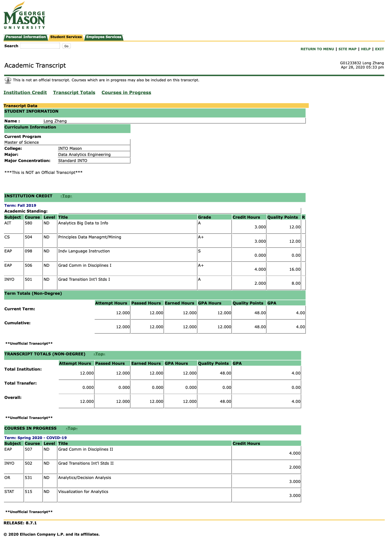The width and height of the screenshot is (392, 542).
Task: Open the Employee Services tab
Action: point(104,37)
